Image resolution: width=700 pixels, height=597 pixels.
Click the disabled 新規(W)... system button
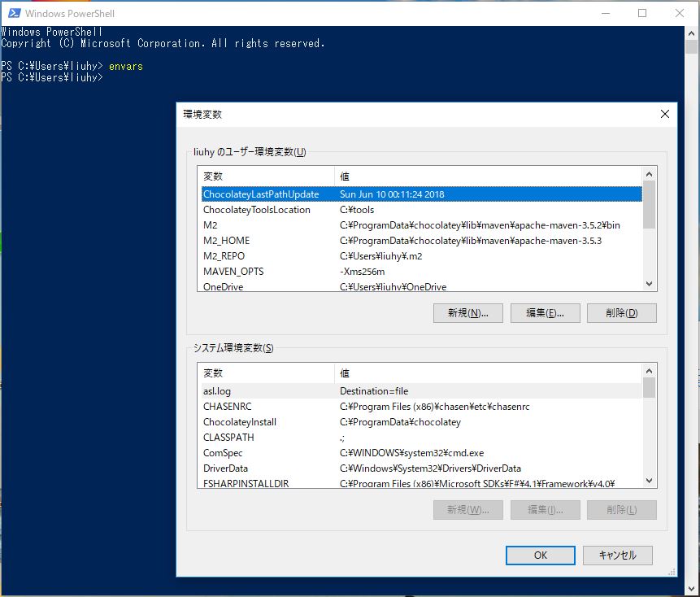467,510
